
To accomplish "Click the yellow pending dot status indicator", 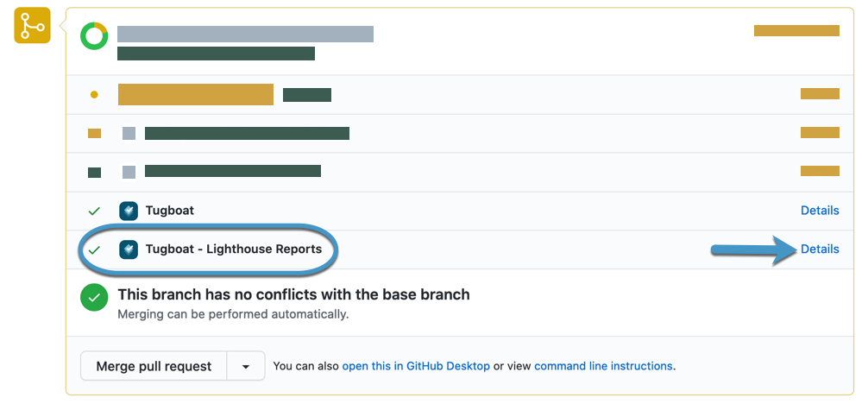I will (x=94, y=95).
